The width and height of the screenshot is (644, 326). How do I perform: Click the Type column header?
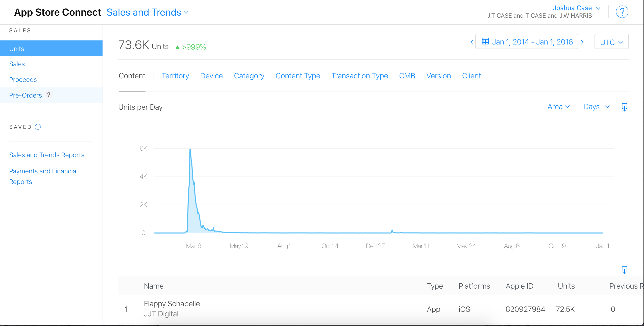pyautogui.click(x=435, y=286)
